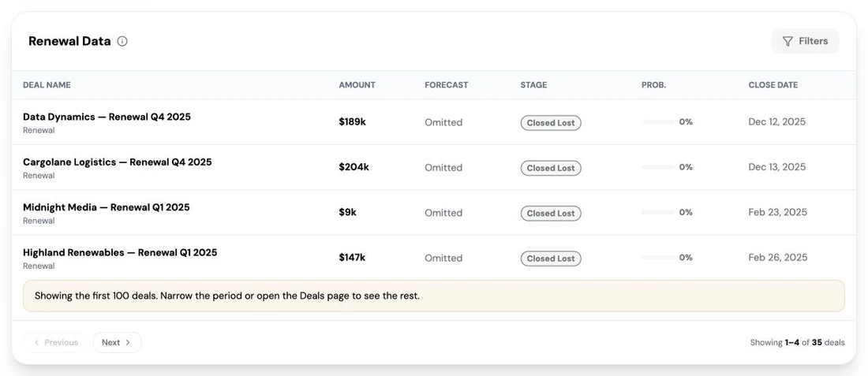
Task: Click the Renewal Data heading
Action: [x=69, y=42]
